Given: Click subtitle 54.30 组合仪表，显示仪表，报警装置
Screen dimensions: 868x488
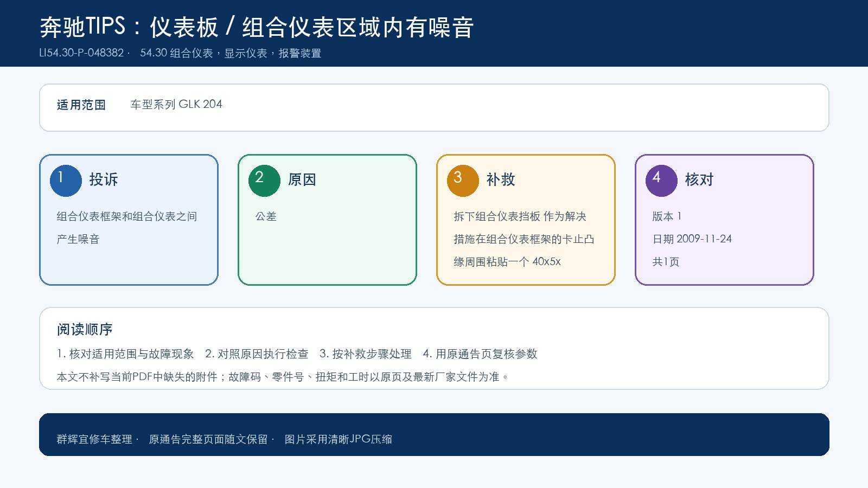Looking at the screenshot, I should click(x=231, y=53).
